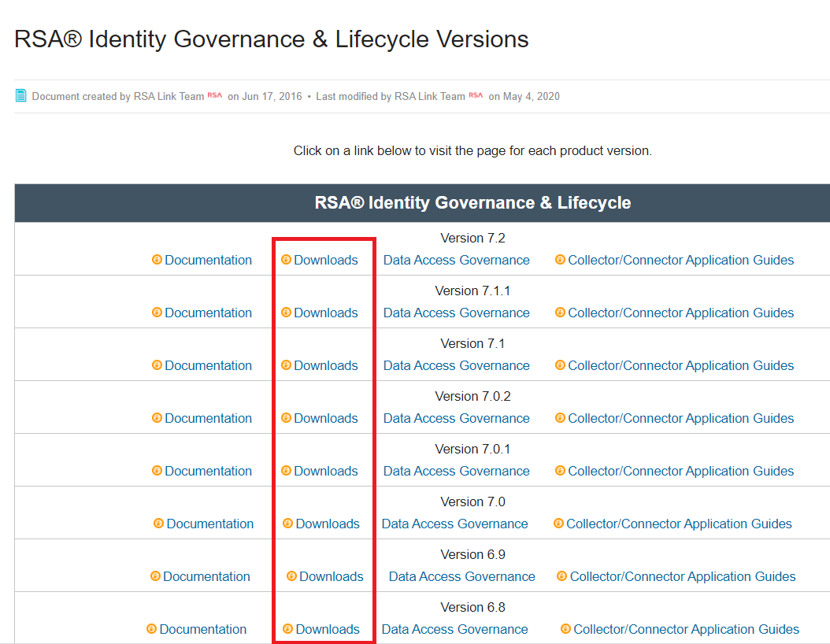Click orange icon beside Version 7.1 Collector/Connector Guides
Screen dimensions: 830x644
560,365
